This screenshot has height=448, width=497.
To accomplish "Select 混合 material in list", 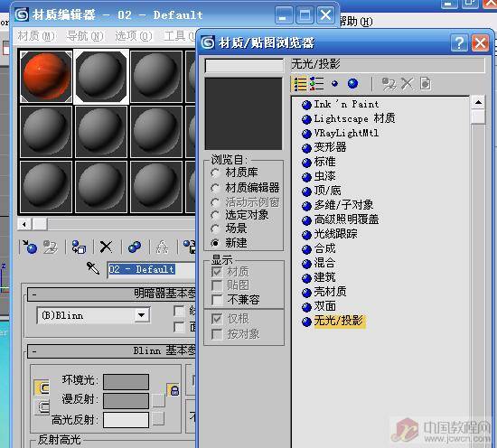I will click(x=324, y=263).
